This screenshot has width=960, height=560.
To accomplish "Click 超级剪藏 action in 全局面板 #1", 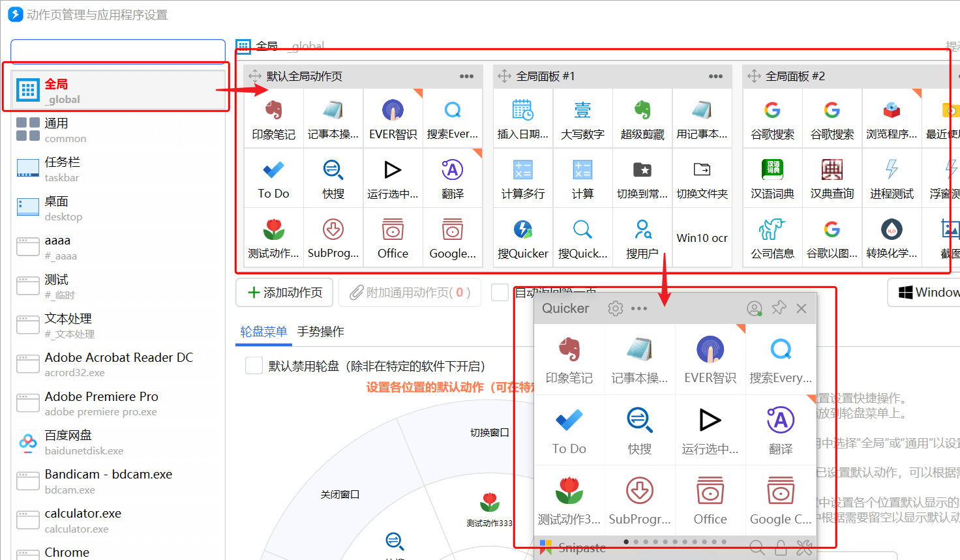I will (642, 119).
